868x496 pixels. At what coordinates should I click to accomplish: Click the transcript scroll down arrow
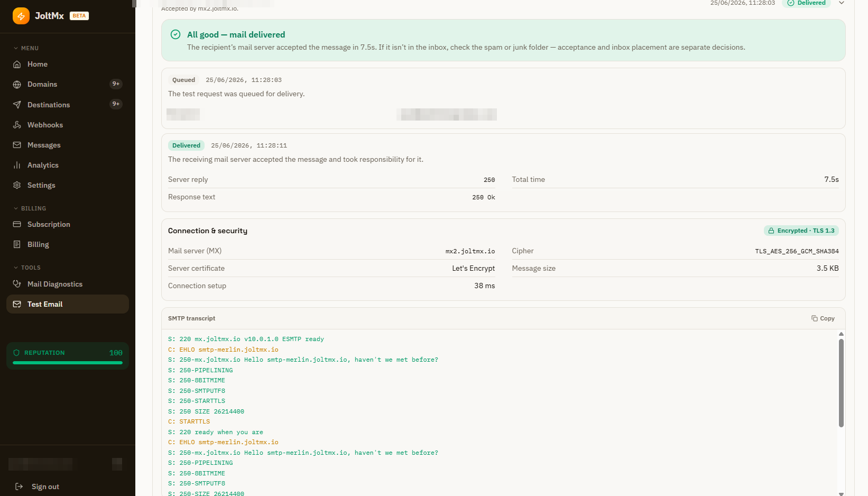pyautogui.click(x=841, y=493)
